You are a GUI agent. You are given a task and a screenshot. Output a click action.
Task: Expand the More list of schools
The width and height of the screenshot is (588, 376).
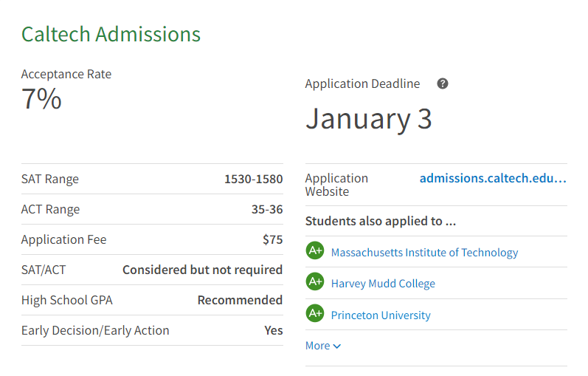point(323,346)
